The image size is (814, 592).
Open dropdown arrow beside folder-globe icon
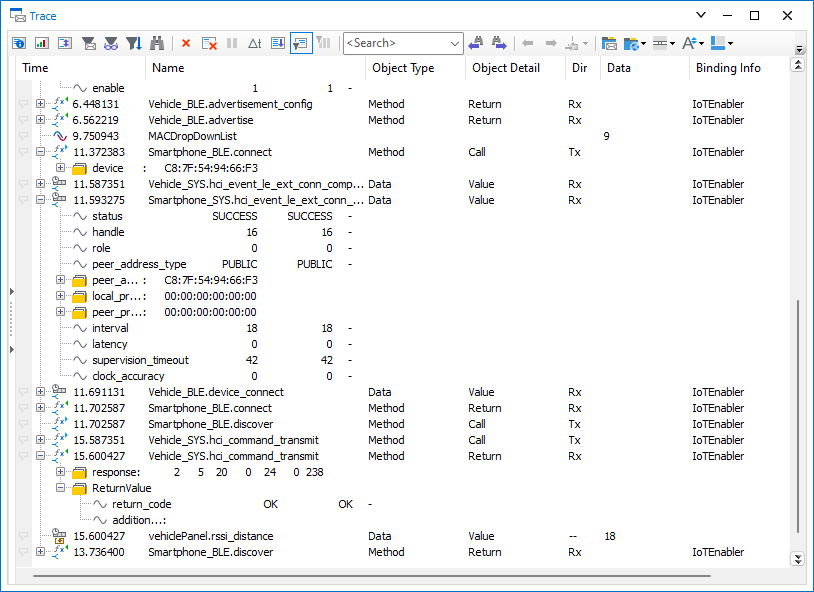tap(644, 44)
